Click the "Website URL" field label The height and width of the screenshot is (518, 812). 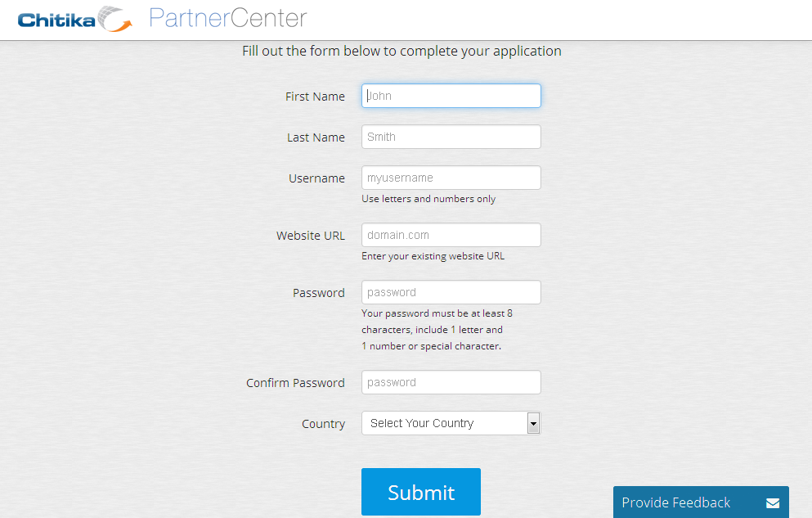pos(311,236)
